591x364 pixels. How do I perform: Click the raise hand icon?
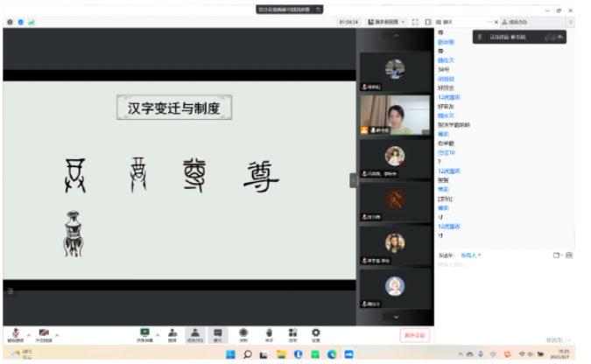coord(269,333)
